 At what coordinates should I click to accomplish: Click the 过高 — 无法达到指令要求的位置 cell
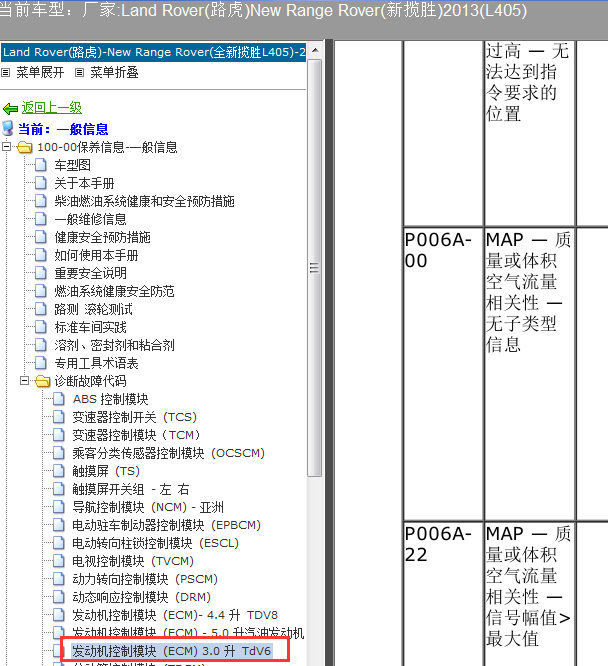click(529, 133)
